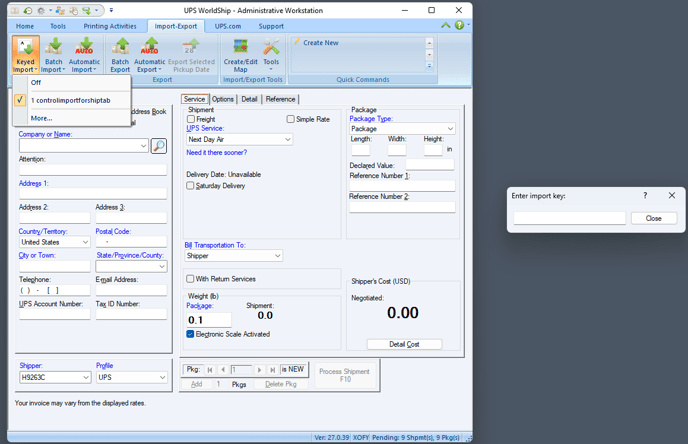Click the Need it there sooner? link
The width and height of the screenshot is (688, 444).
[x=216, y=152]
